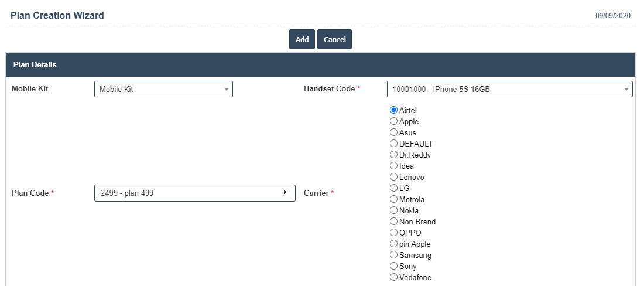644x286 pixels.
Task: Select the Samsung carrier radio button
Action: pos(394,255)
